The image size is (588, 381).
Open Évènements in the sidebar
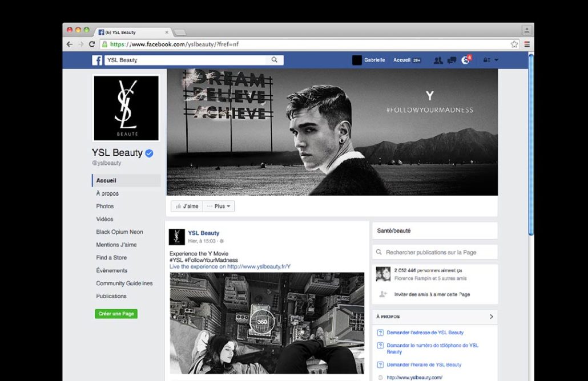coord(112,270)
